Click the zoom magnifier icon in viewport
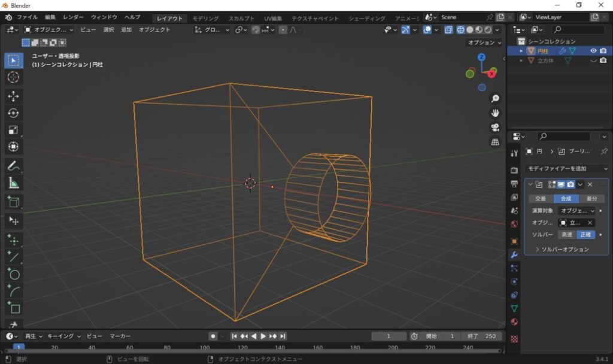Image resolution: width=613 pixels, height=364 pixels. point(495,98)
